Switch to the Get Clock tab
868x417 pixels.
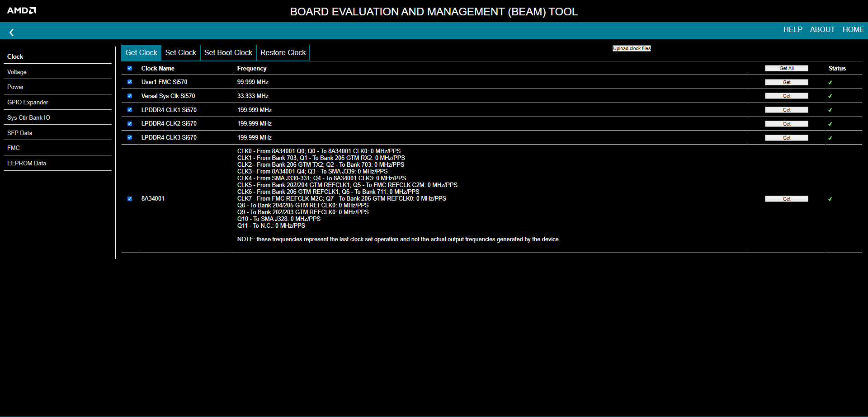[141, 53]
